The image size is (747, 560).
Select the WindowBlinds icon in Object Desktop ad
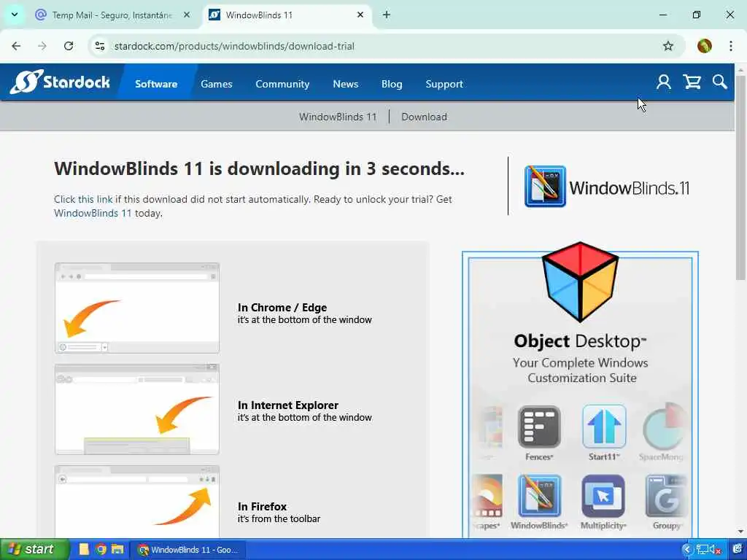539,496
